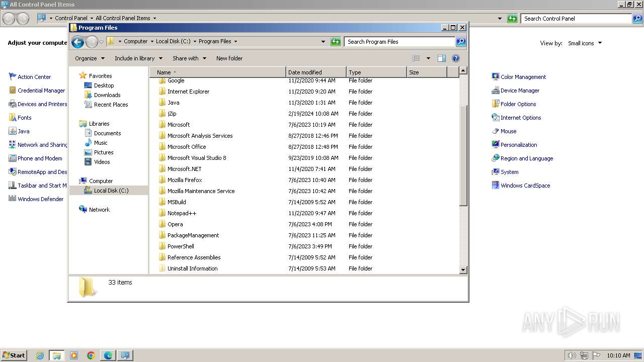Open the Share with menu
This screenshot has height=362, width=644.
point(189,58)
